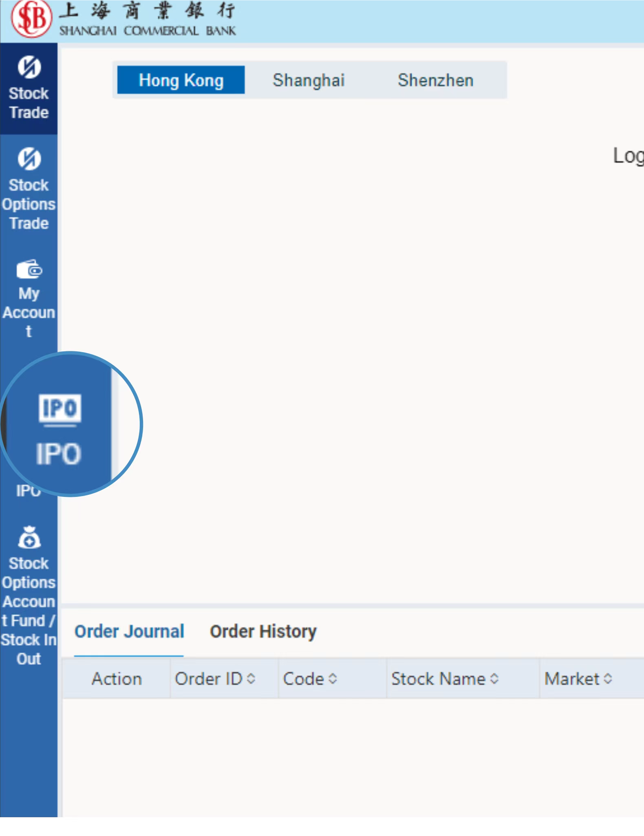644x836 pixels.
Task: Click the Action column header
Action: pos(117,679)
